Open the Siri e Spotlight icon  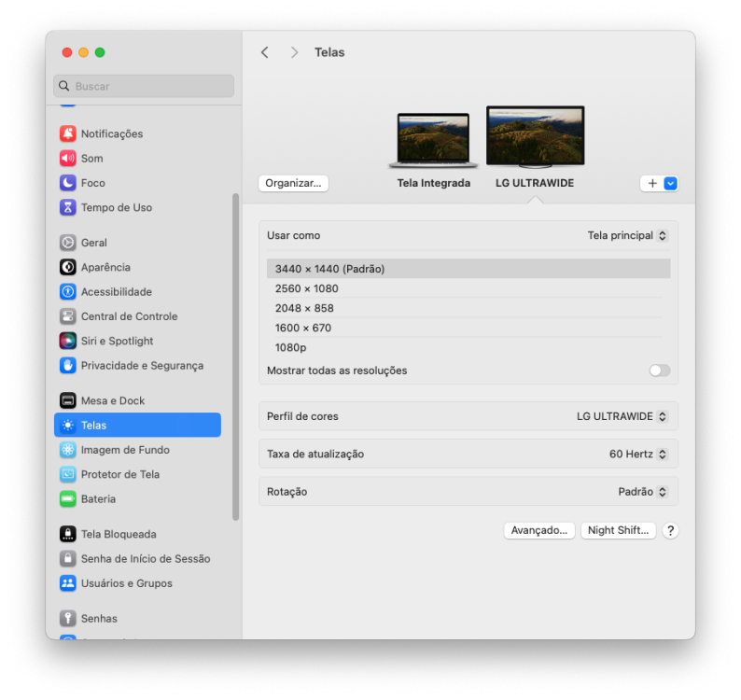click(x=67, y=341)
